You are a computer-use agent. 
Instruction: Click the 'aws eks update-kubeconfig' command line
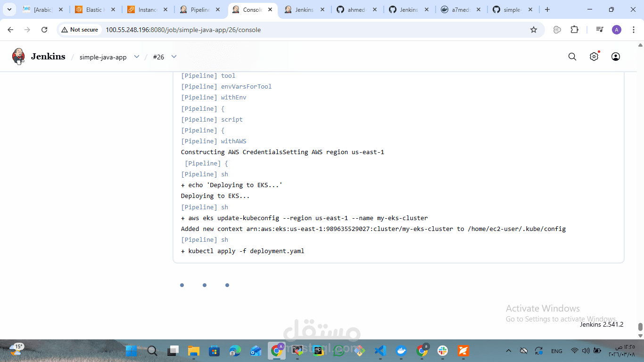tap(305, 218)
